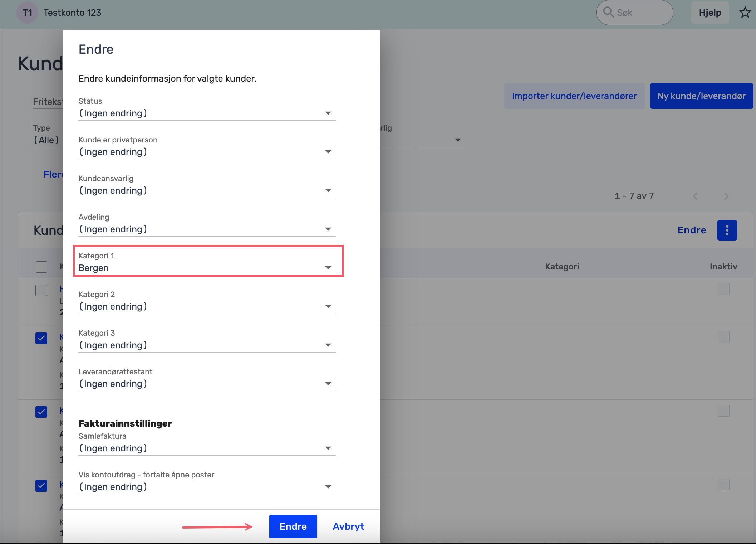Uncheck the fourth customer row checkbox
Image resolution: width=756 pixels, height=544 pixels.
pos(41,486)
